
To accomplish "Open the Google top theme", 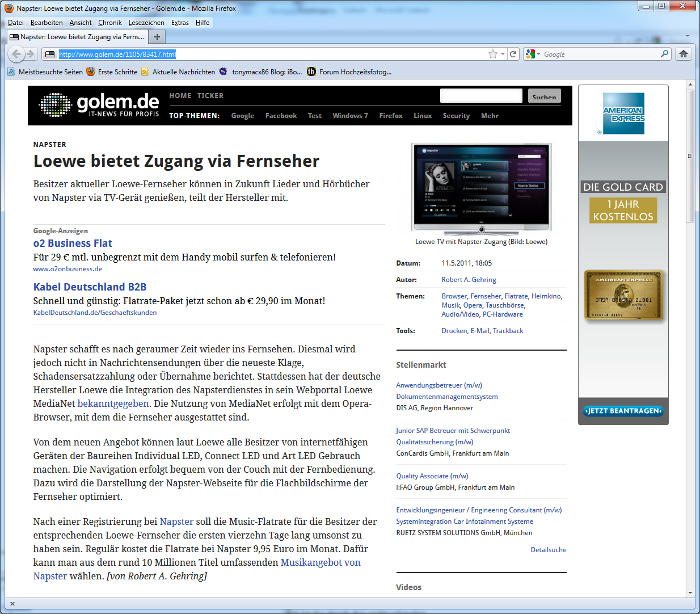I will (x=243, y=115).
